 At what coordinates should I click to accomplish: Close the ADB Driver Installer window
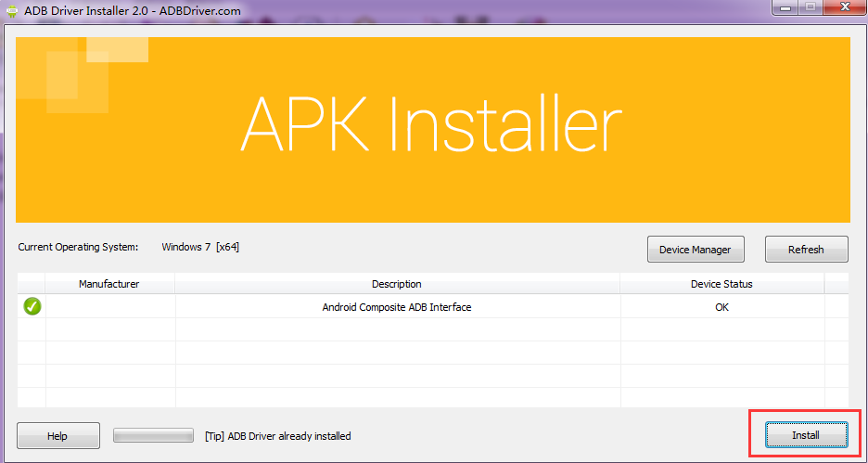[x=844, y=7]
